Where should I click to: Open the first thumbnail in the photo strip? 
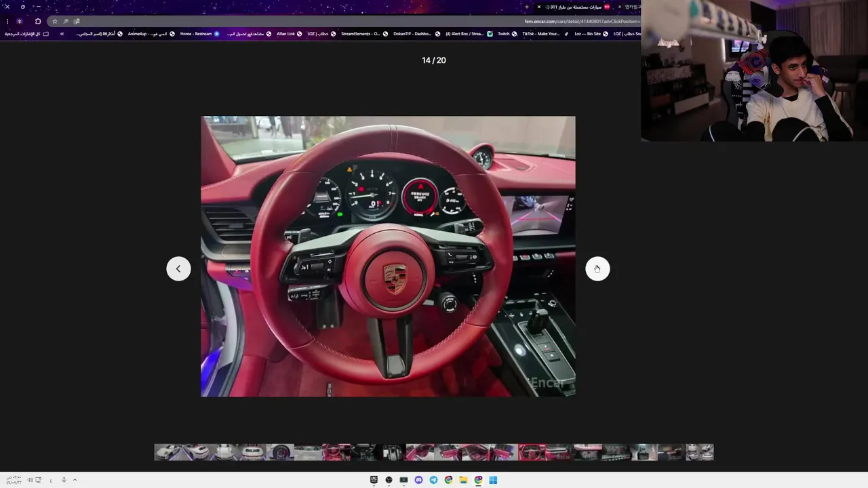pyautogui.click(x=167, y=452)
